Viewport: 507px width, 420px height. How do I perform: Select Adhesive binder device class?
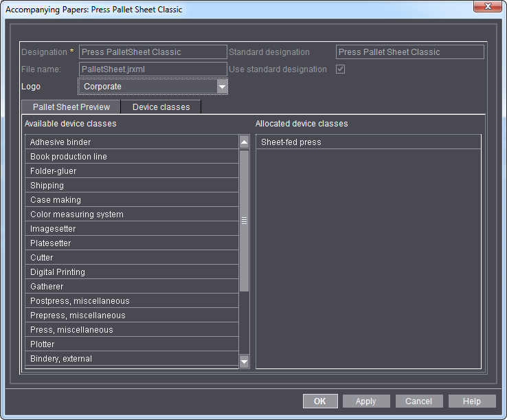[x=132, y=142]
